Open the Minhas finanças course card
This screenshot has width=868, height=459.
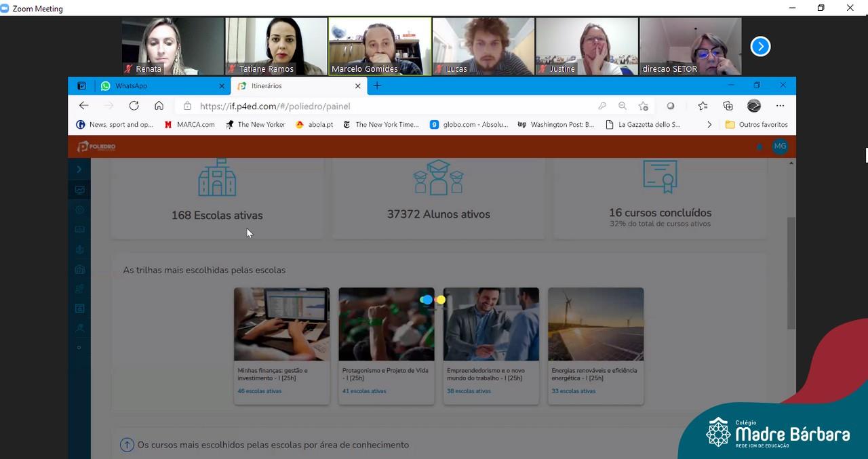pos(281,346)
